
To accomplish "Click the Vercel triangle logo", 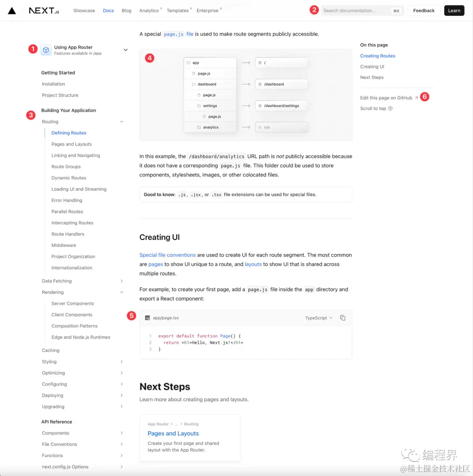I will (x=12, y=11).
